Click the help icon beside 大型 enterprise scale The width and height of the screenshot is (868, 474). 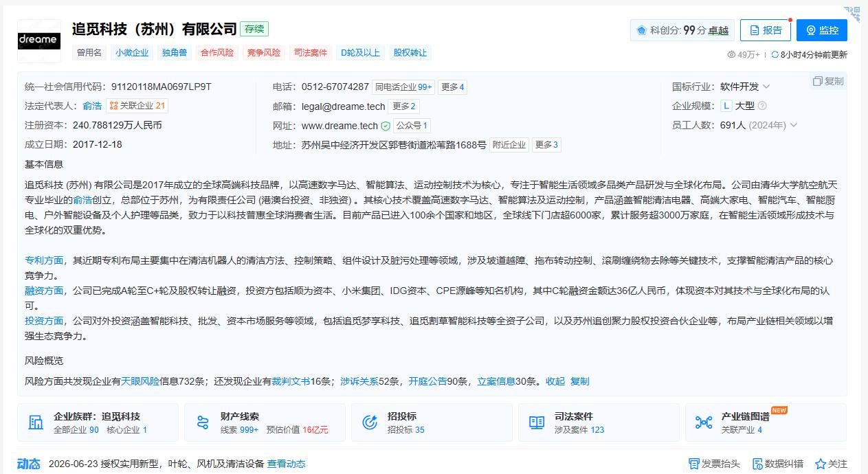tap(761, 106)
